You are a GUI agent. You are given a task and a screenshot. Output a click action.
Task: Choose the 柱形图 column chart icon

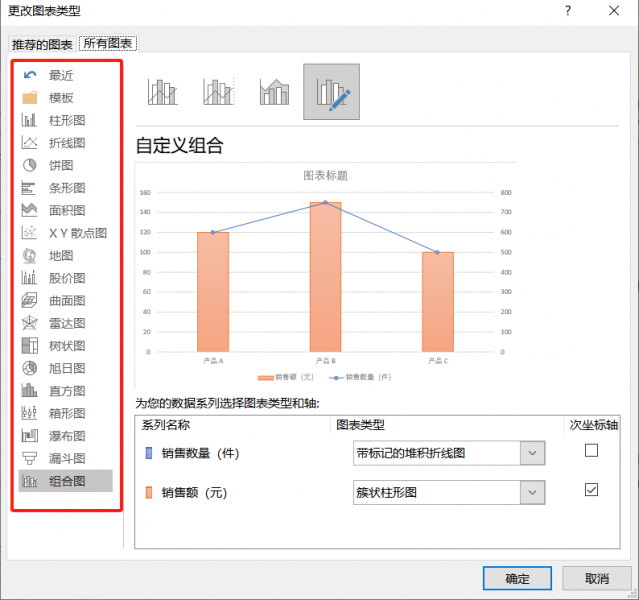(29, 120)
